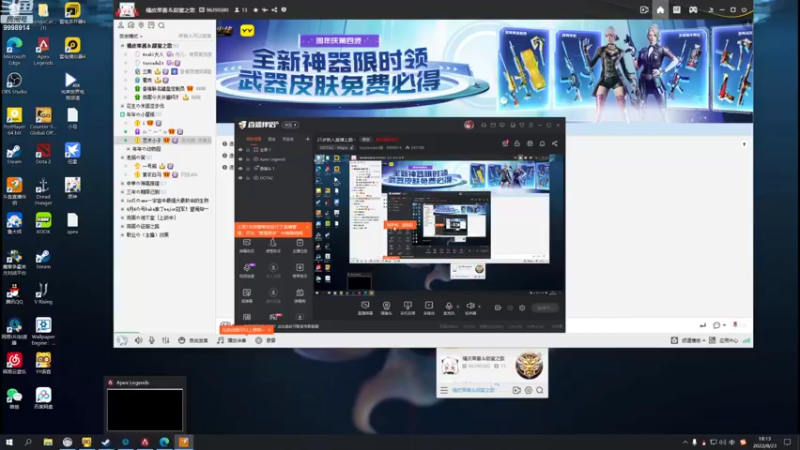Add a new scene with the plus icon
The image size is (800, 450).
pos(307,139)
